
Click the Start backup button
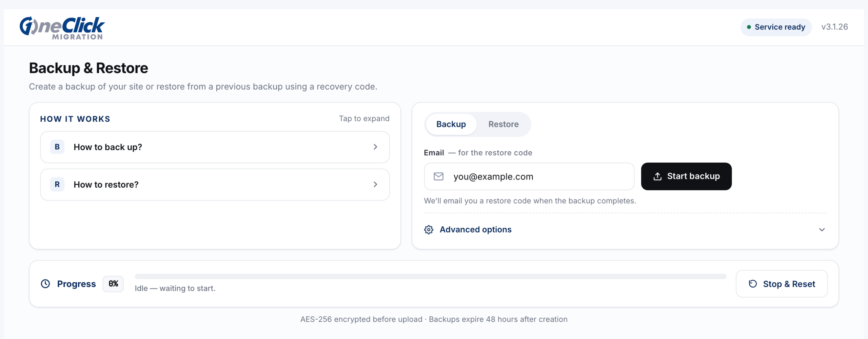tap(686, 176)
